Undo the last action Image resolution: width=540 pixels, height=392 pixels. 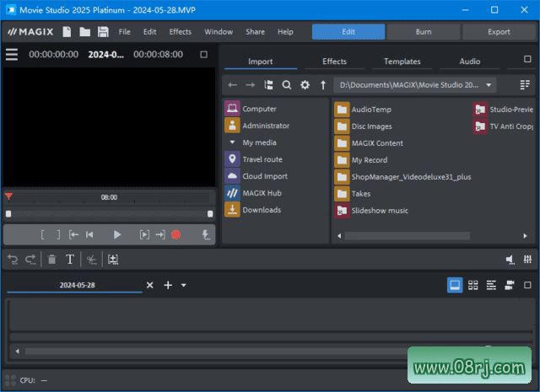coord(13,259)
